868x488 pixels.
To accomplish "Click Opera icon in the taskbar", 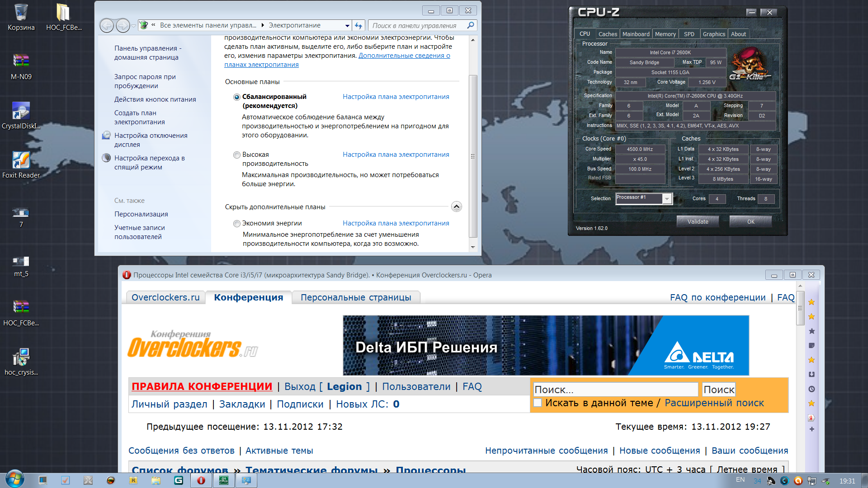I will point(201,480).
